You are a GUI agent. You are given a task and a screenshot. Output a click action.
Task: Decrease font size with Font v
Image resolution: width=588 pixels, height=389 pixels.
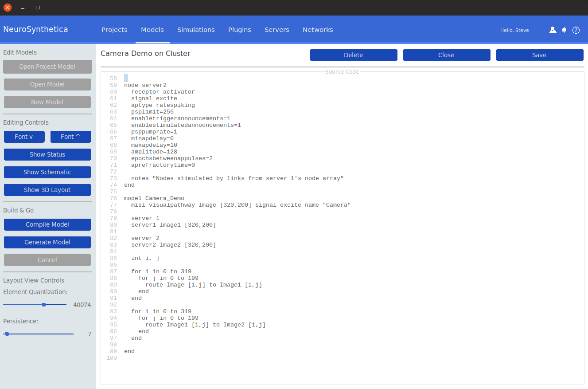pyautogui.click(x=24, y=137)
